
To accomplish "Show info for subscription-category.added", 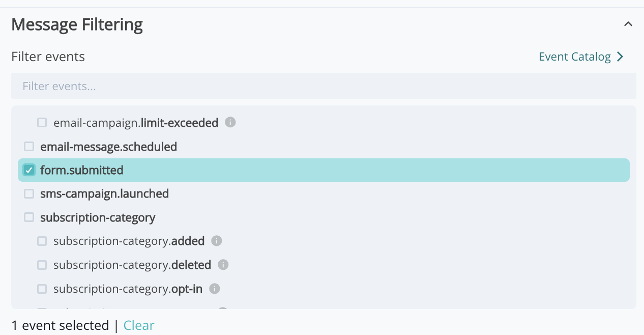I will (217, 241).
